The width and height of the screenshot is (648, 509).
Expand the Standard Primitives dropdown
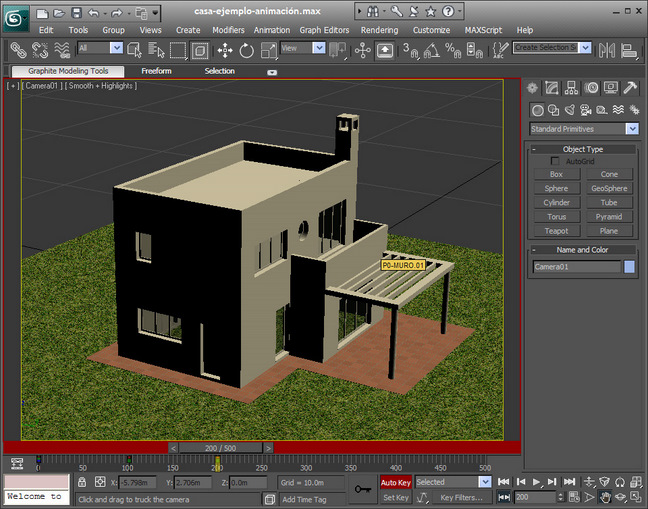(x=632, y=129)
